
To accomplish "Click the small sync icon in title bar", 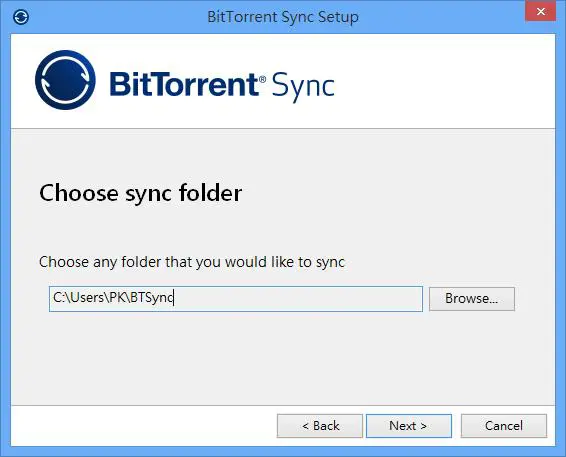I will [x=21, y=17].
